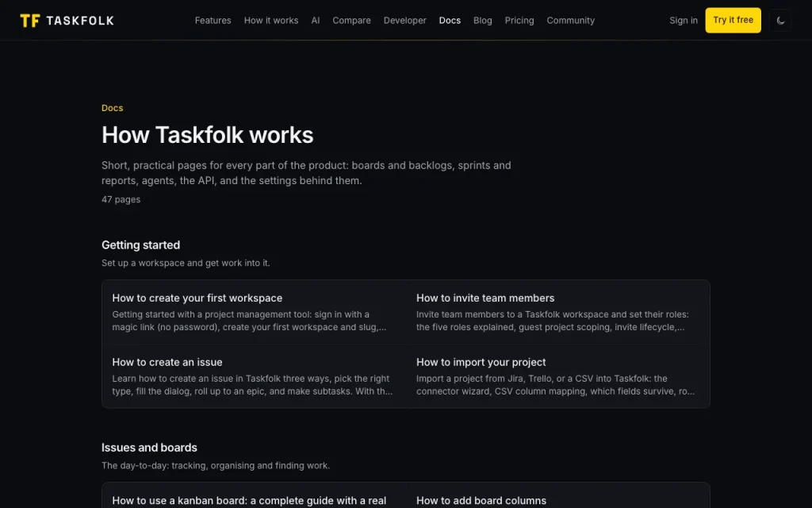Image resolution: width=812 pixels, height=508 pixels.
Task: Click intro paragraph 'Short, practical pages'
Action: click(306, 173)
